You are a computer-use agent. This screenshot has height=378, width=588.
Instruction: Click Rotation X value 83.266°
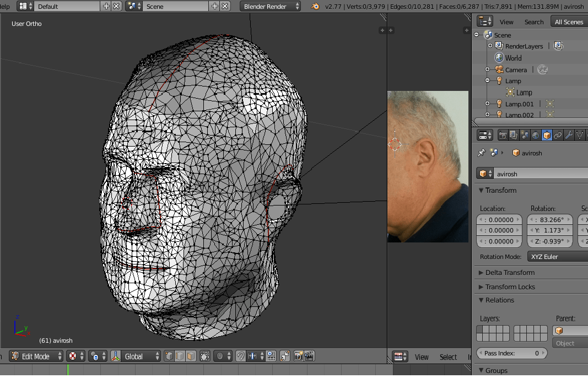[550, 219]
